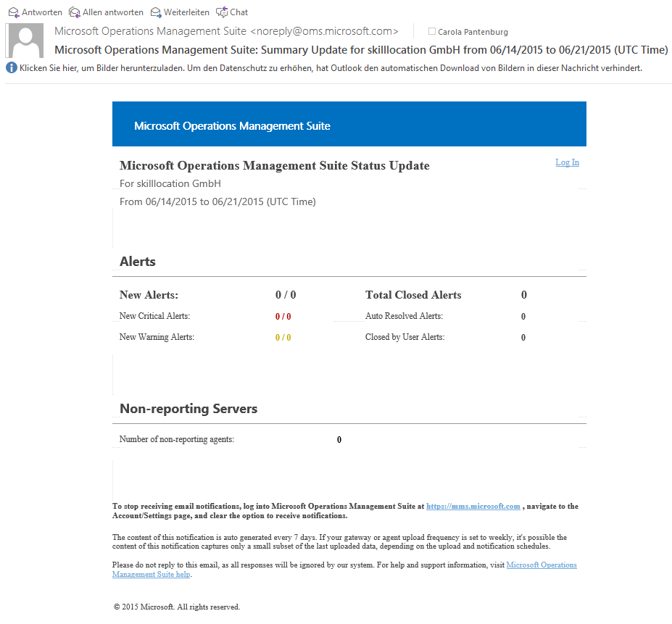Click the yellow New Warning Alerts count
The image size is (672, 624).
click(283, 338)
